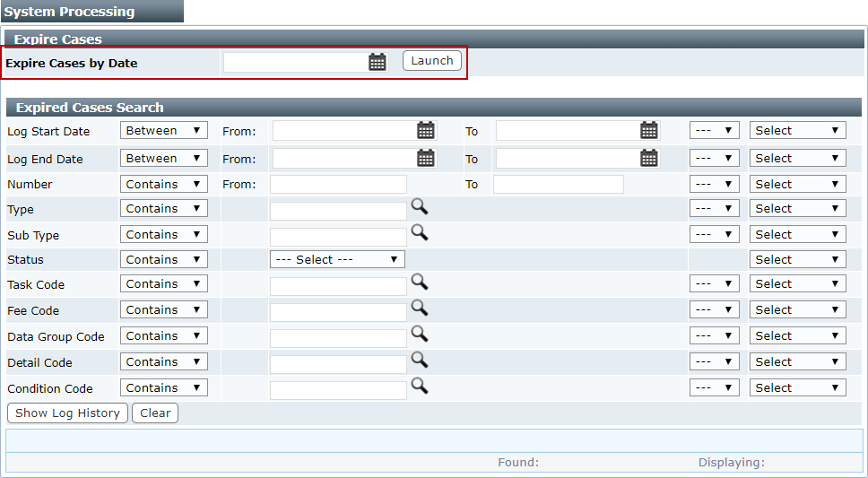Expand the rightmost Select dropdown for Detail Code
This screenshot has height=478, width=868.
coord(797,361)
